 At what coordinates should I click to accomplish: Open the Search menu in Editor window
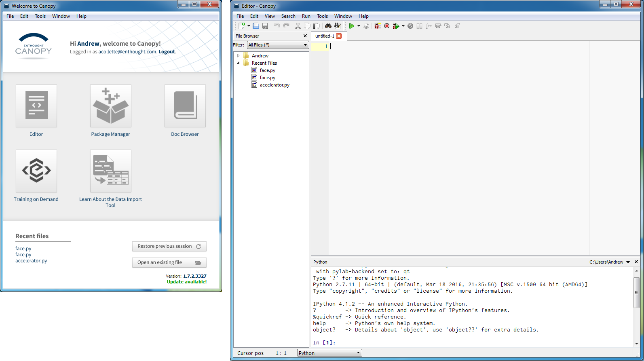click(288, 16)
